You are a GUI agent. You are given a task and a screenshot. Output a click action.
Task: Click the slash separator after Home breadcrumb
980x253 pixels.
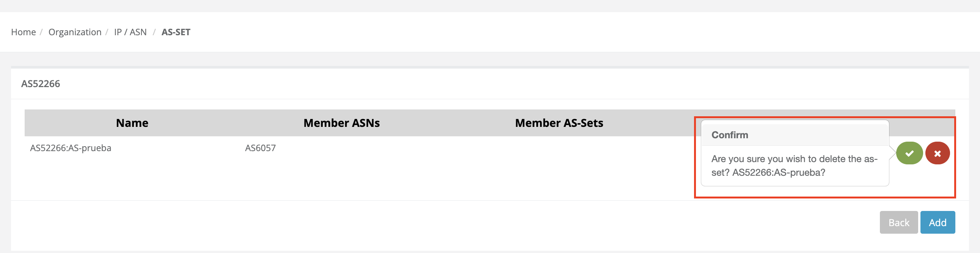(x=41, y=32)
